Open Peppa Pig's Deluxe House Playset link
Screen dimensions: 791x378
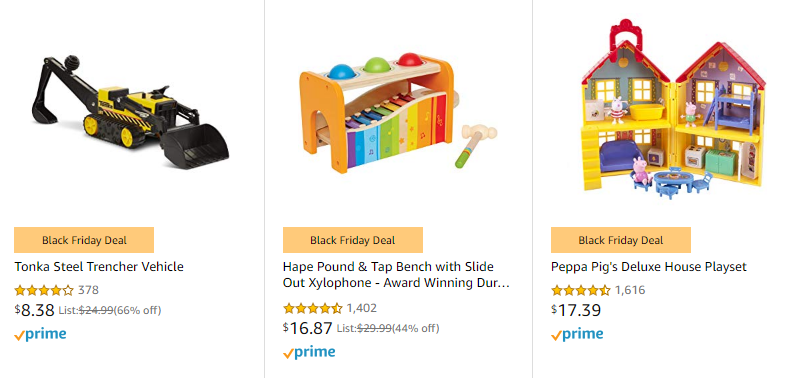[649, 266]
